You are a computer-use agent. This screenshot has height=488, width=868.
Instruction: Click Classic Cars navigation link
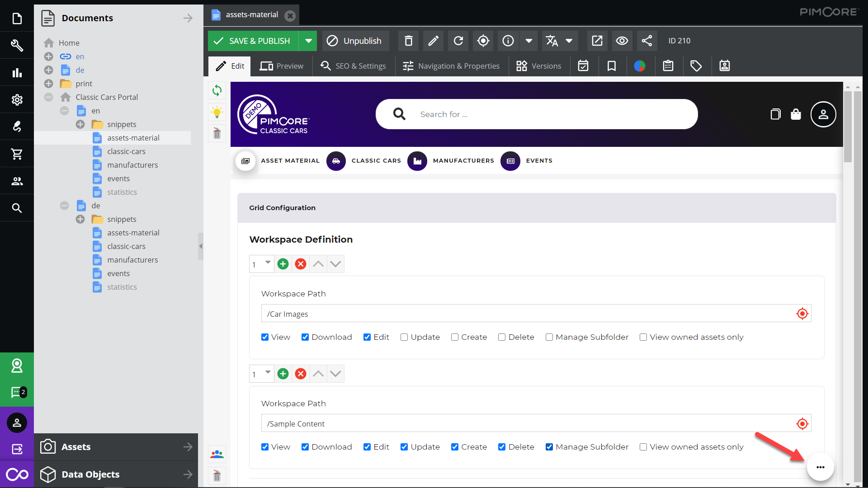click(376, 160)
